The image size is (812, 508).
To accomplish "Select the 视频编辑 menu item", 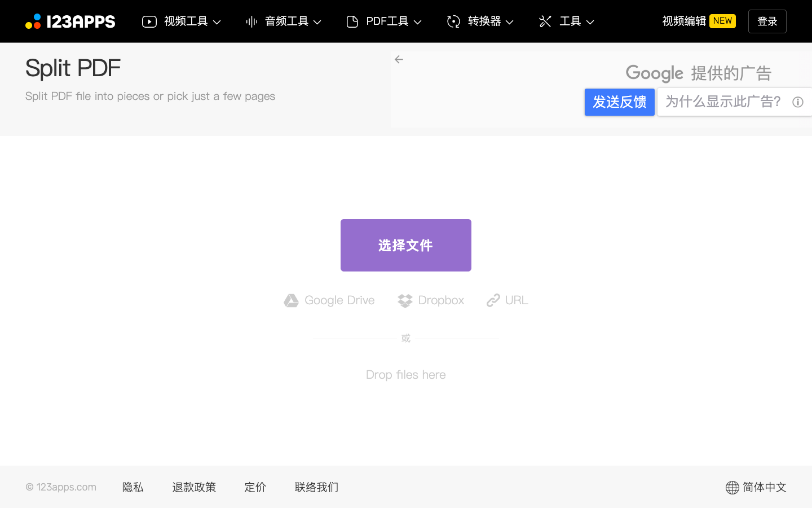I will (x=683, y=20).
